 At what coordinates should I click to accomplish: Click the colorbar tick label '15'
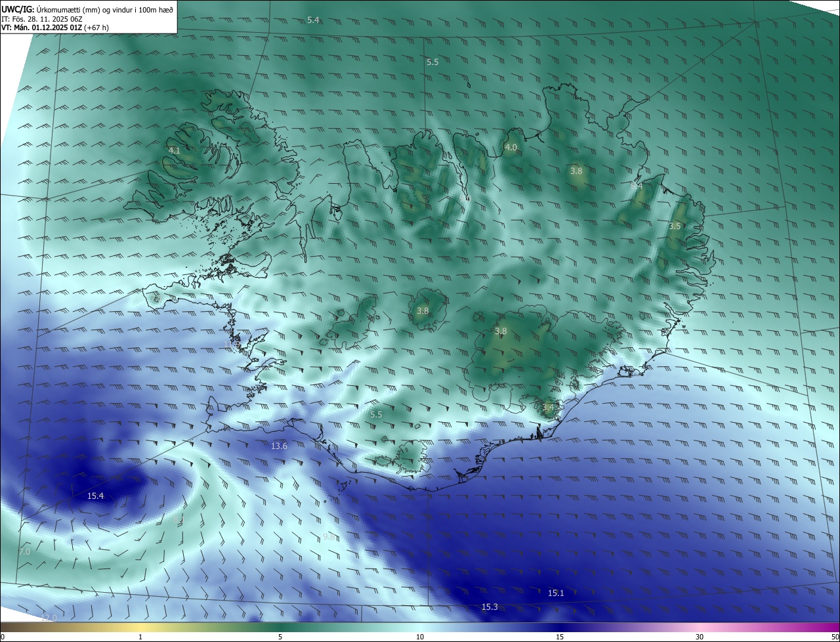(560, 637)
